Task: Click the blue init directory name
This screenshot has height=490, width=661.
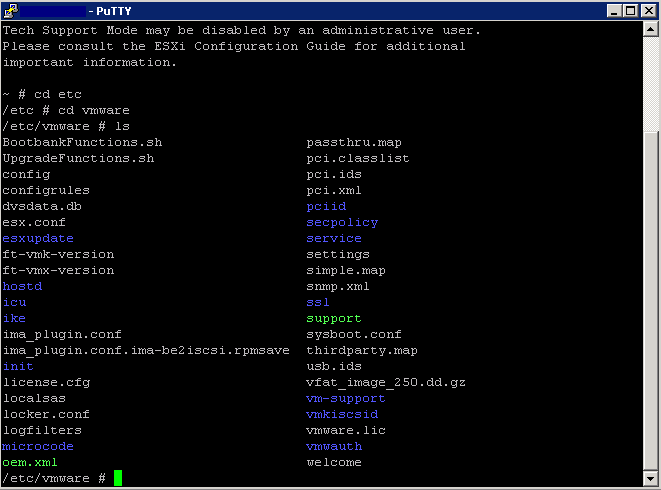Action: click(18, 366)
